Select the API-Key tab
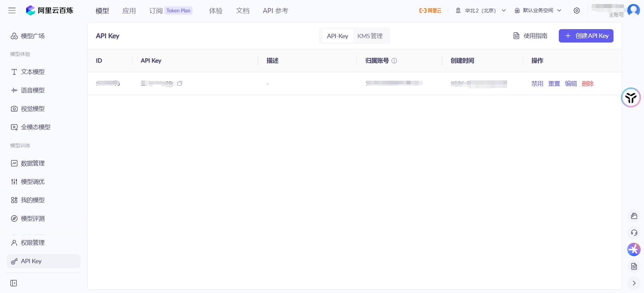 coord(337,36)
